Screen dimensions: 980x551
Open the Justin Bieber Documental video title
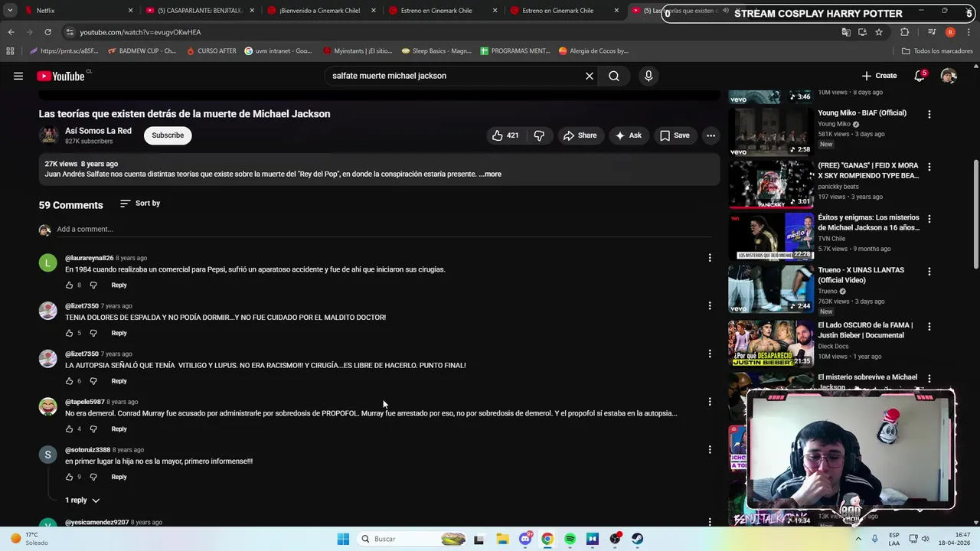(865, 330)
